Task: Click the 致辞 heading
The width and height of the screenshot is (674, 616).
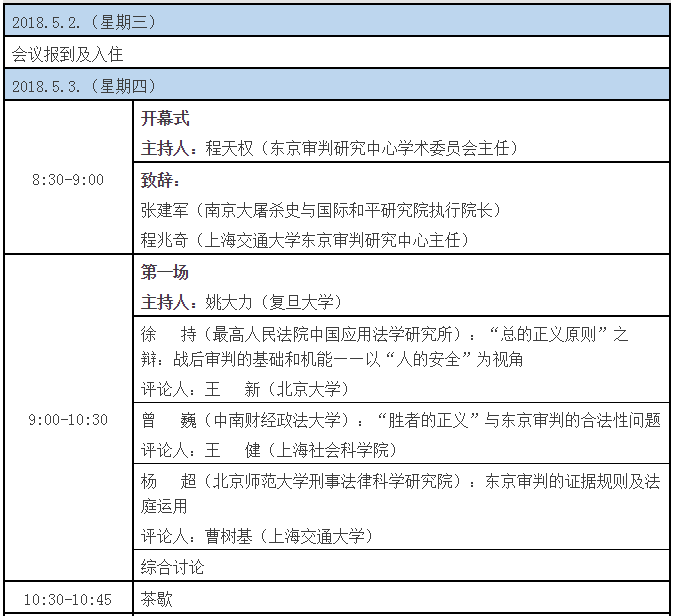Action: click(160, 181)
